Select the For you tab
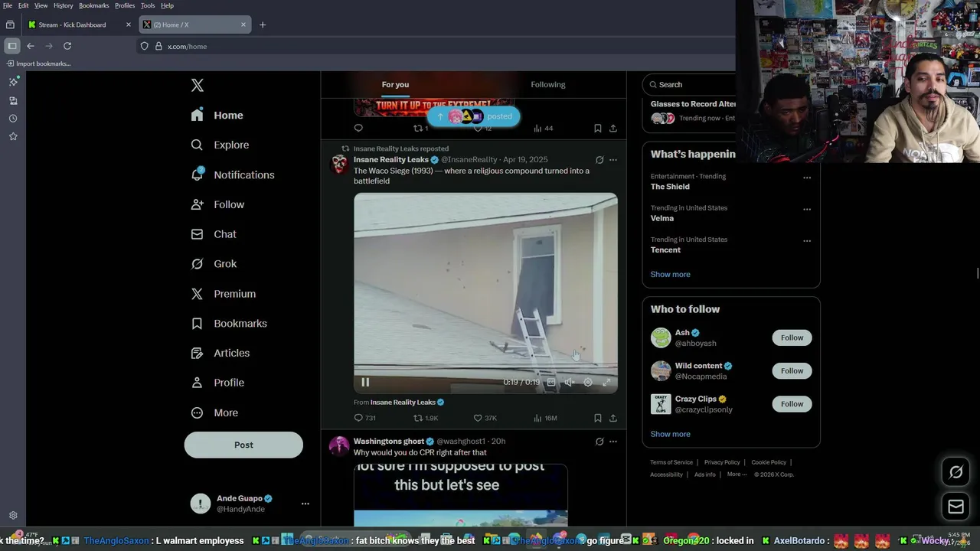 pyautogui.click(x=395, y=84)
